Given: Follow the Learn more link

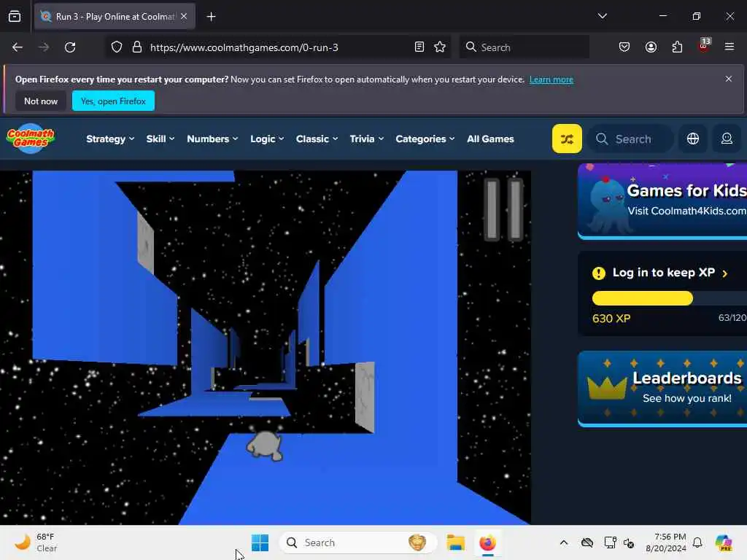Looking at the screenshot, I should point(551,79).
